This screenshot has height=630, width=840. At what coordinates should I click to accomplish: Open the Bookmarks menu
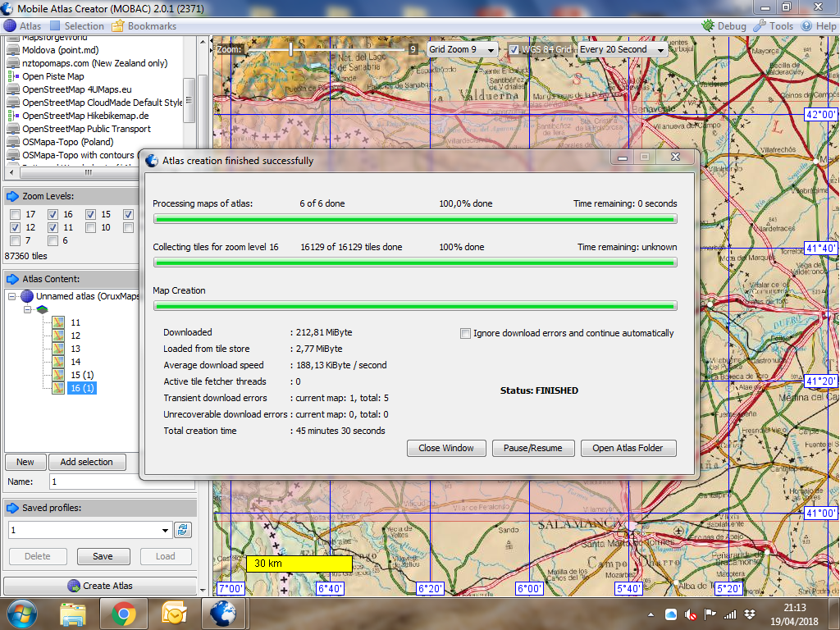coord(144,25)
